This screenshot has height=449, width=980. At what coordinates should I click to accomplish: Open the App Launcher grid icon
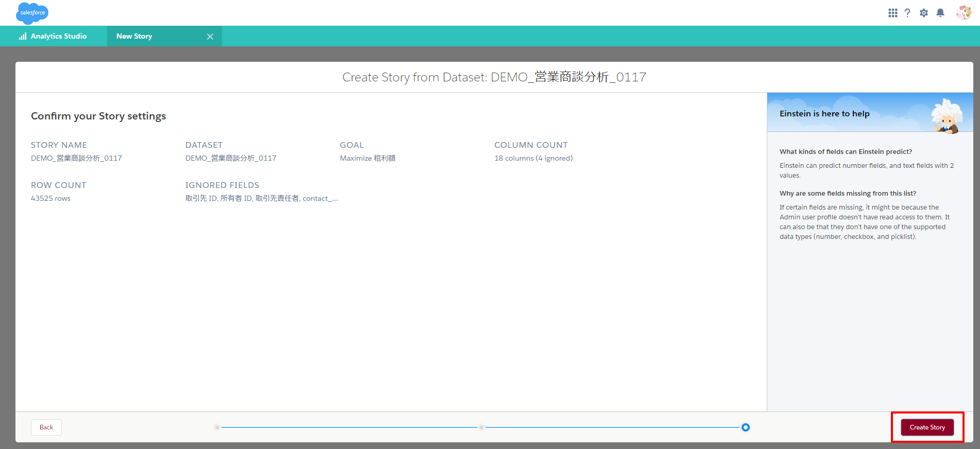point(892,13)
